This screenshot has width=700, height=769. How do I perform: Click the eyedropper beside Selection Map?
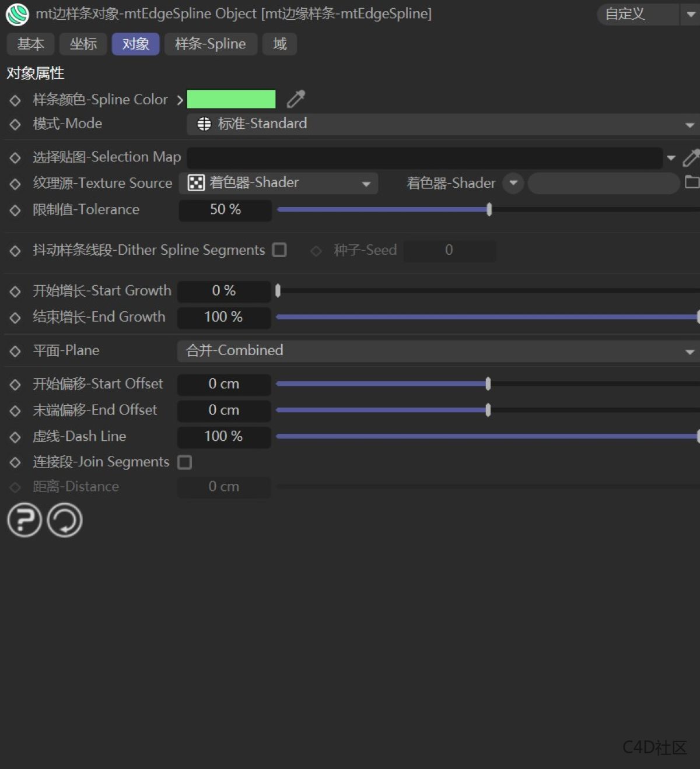[691, 157]
